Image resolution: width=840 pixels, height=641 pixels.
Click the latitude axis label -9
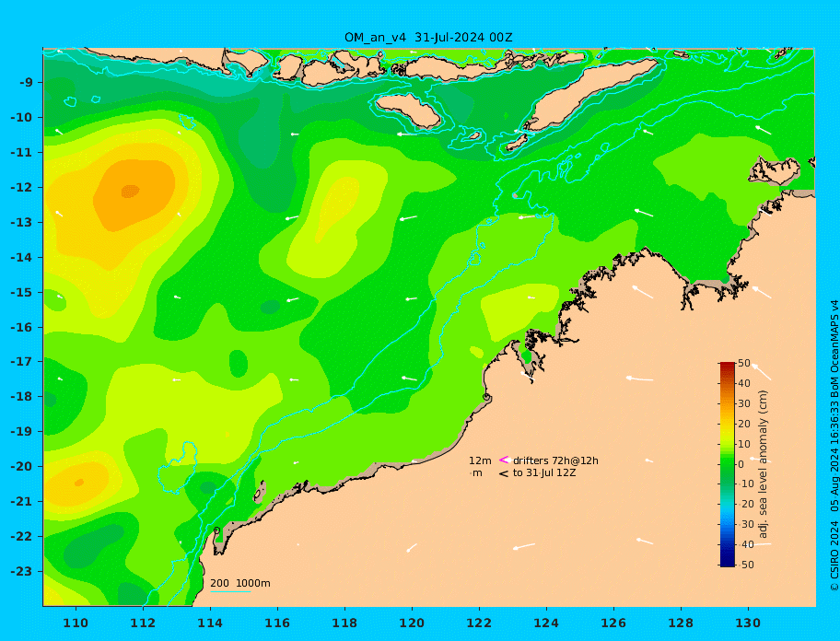26,83
